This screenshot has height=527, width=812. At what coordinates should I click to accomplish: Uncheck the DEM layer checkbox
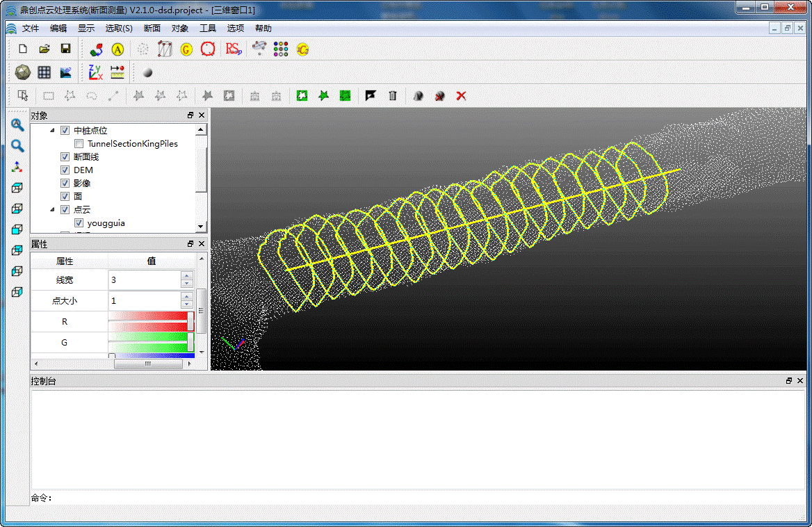[x=65, y=170]
